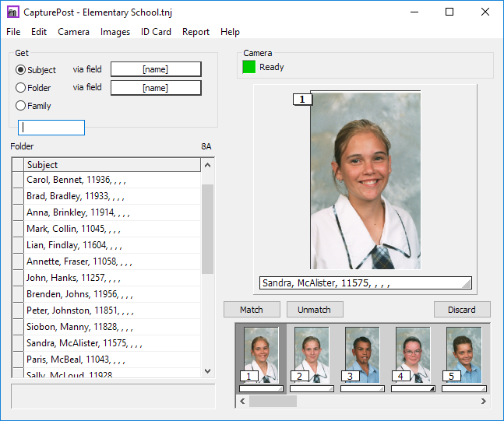
Task: Click the number 1 badge on large portrait
Action: coord(302,100)
